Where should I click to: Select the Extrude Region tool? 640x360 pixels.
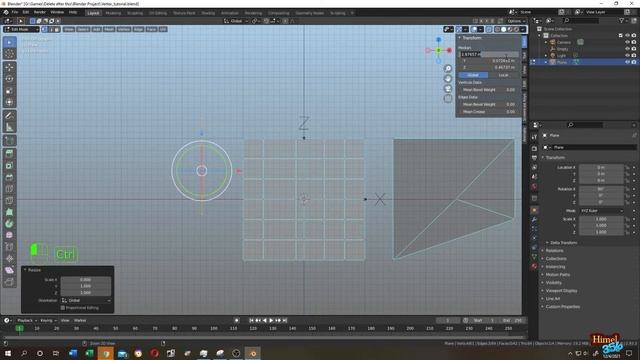pos(9,154)
